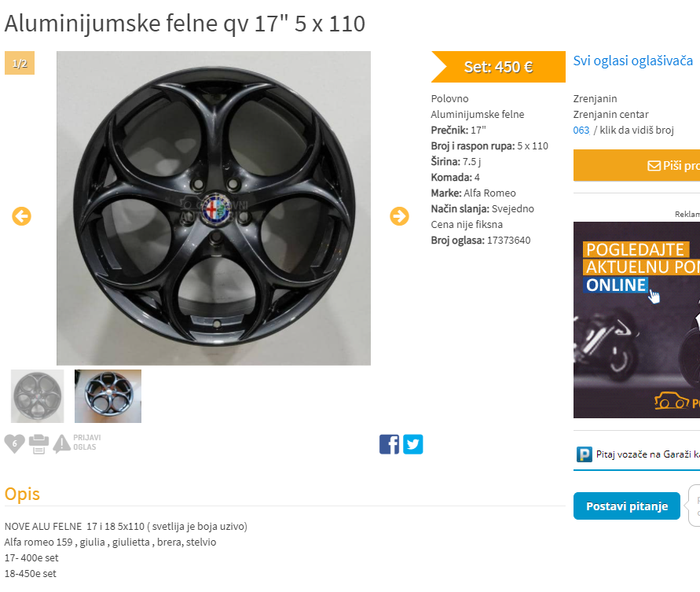Viewport: 700px width, 592px height.
Task: Click the 1/2 photo counter badge
Action: [x=20, y=63]
